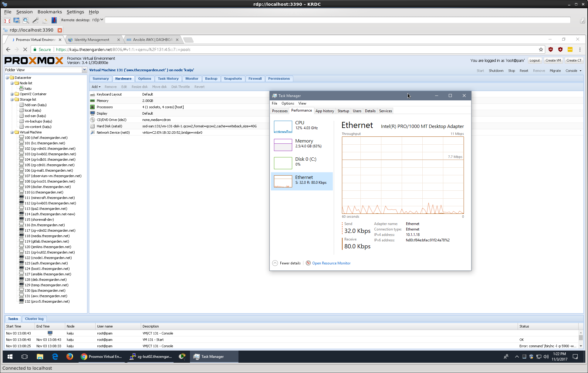
Task: Click the KRDC magnifier zoom icon
Action: tap(26, 20)
